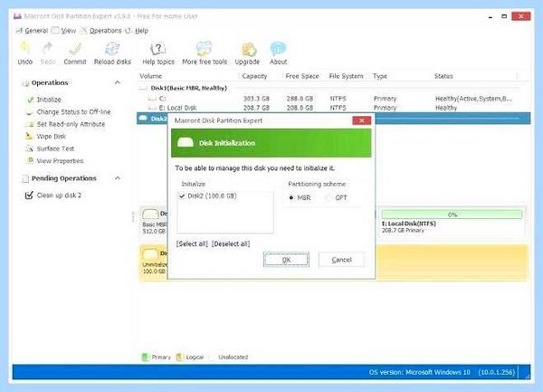Choose Set Read-only Attribute
The width and height of the screenshot is (543, 392).
(71, 124)
